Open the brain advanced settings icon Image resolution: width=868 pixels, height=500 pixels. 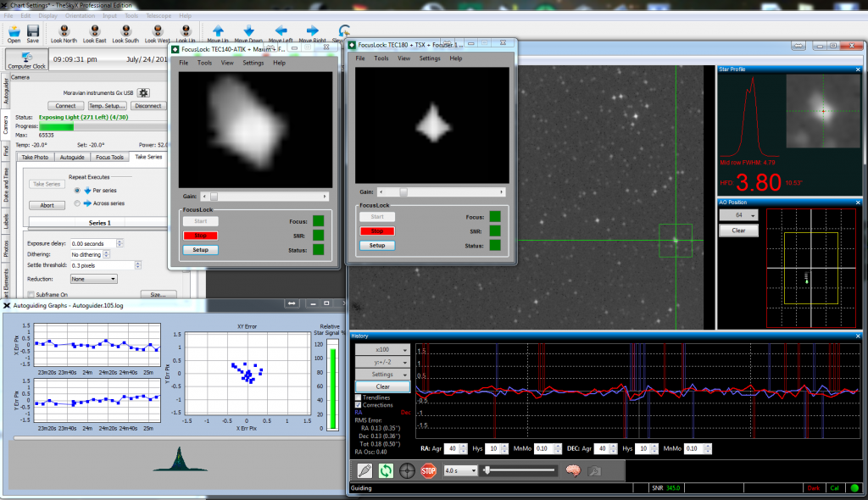coord(574,470)
